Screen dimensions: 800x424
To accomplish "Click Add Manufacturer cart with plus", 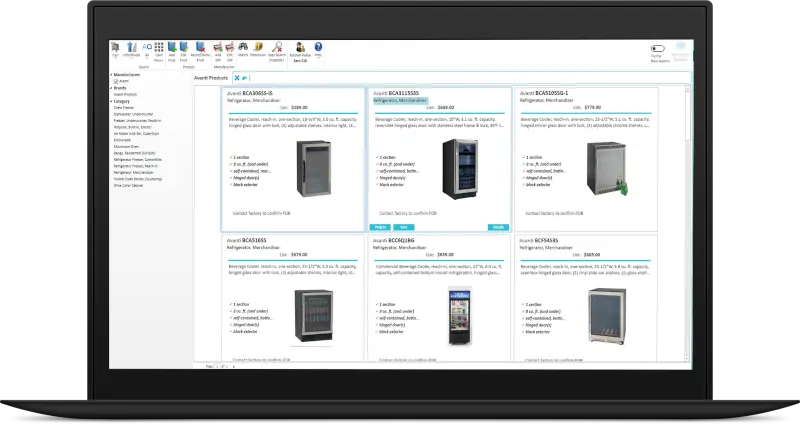I will click(218, 47).
